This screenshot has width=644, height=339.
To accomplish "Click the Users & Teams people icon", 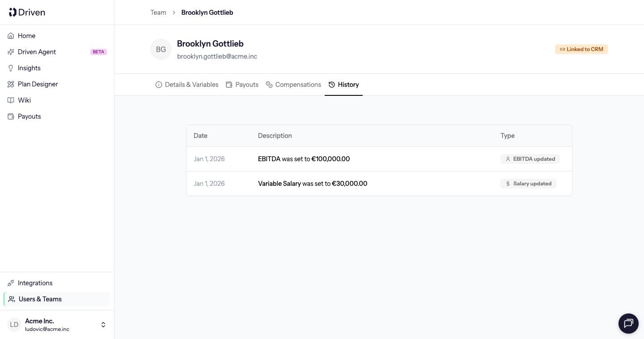I will click(12, 299).
